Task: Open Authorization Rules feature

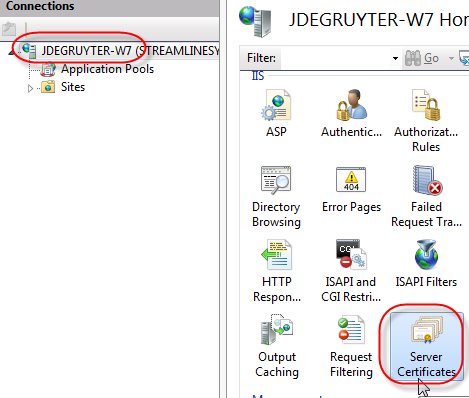Action: point(426,121)
